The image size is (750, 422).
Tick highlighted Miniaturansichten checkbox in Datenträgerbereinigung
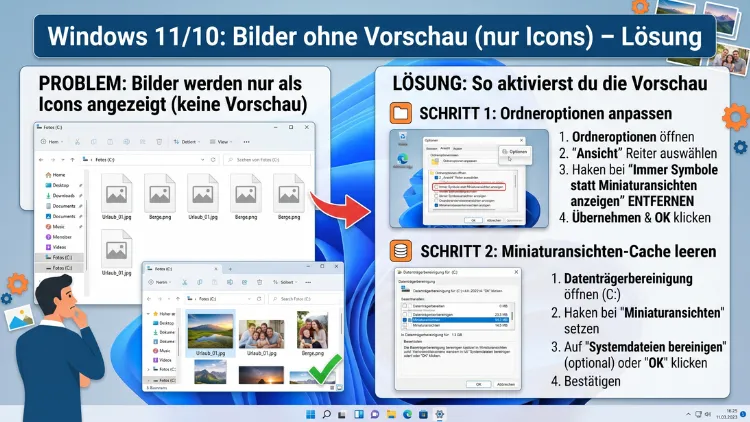tap(405, 320)
